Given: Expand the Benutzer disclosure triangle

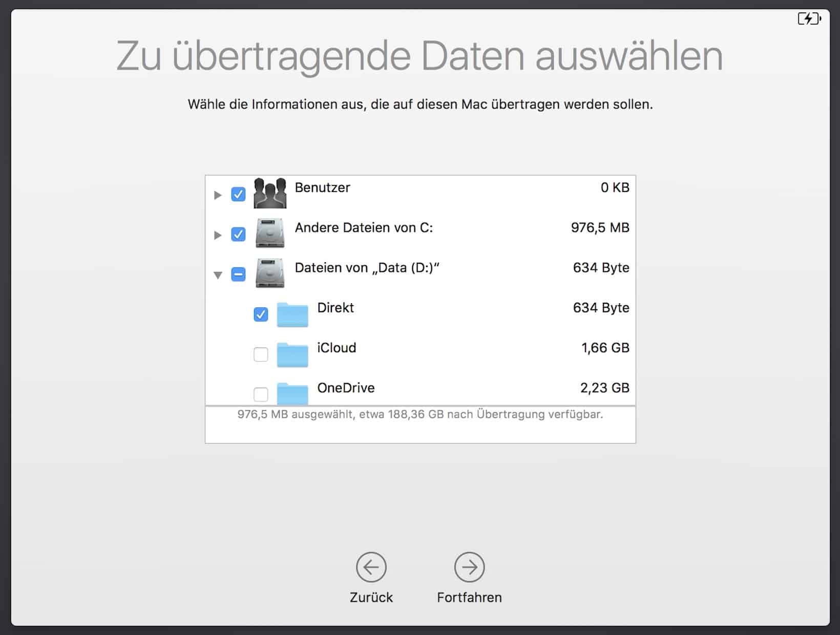Looking at the screenshot, I should point(218,195).
